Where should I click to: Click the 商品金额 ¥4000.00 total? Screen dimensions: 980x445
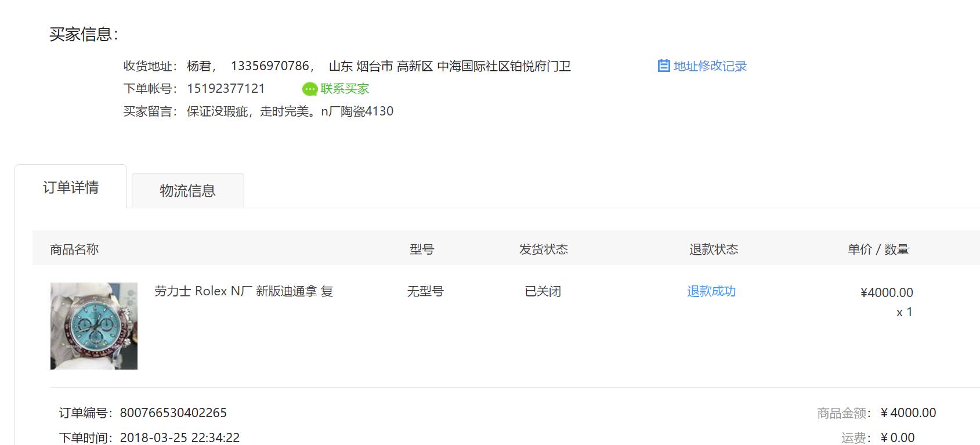[908, 413]
